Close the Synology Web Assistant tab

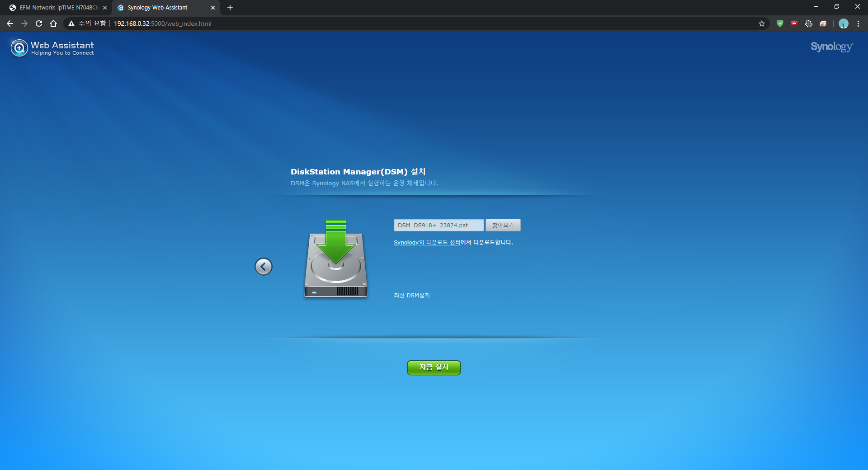point(213,8)
